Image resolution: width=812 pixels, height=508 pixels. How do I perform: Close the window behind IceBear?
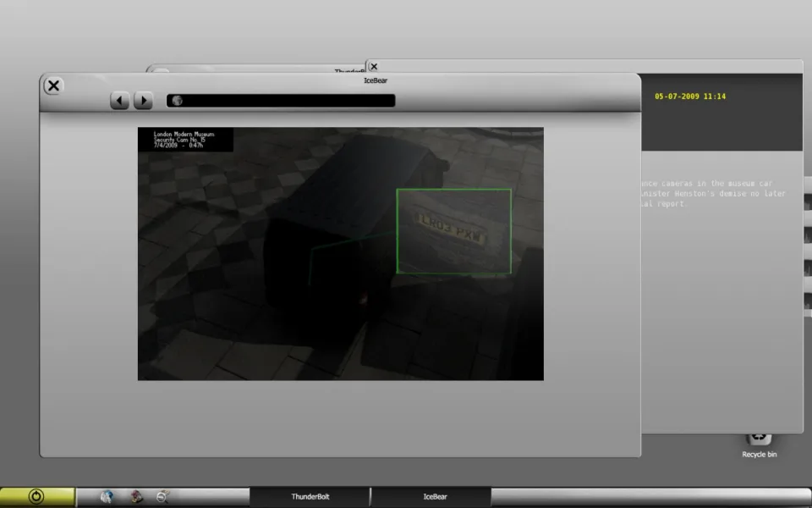click(x=374, y=66)
